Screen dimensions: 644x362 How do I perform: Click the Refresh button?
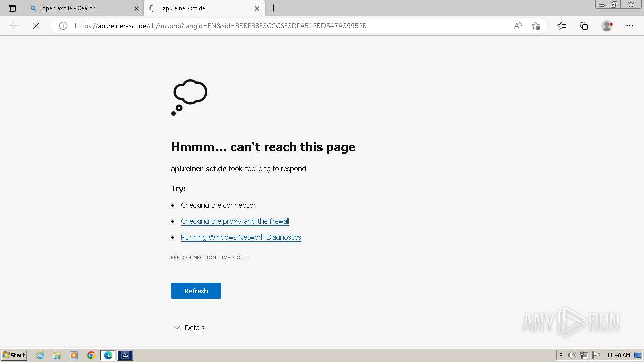196,291
